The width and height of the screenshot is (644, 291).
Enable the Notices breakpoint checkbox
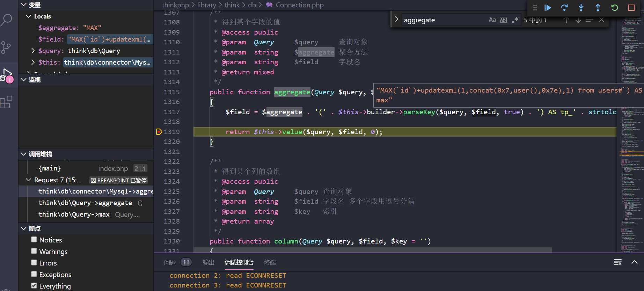(x=34, y=240)
